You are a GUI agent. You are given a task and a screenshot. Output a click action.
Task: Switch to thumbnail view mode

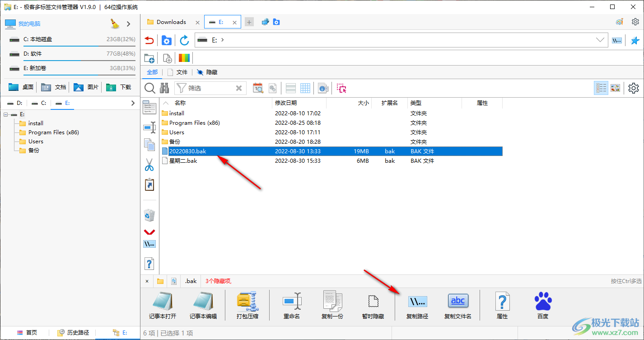pyautogui.click(x=615, y=88)
